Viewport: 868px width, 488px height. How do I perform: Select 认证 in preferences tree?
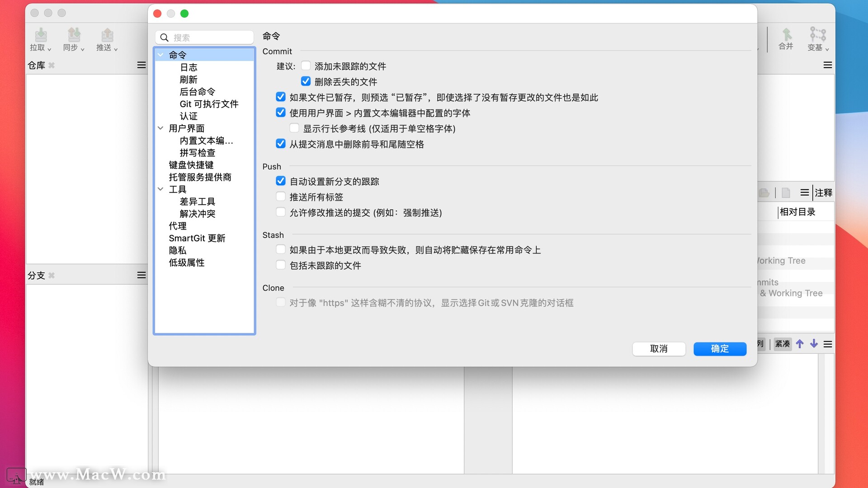(189, 116)
